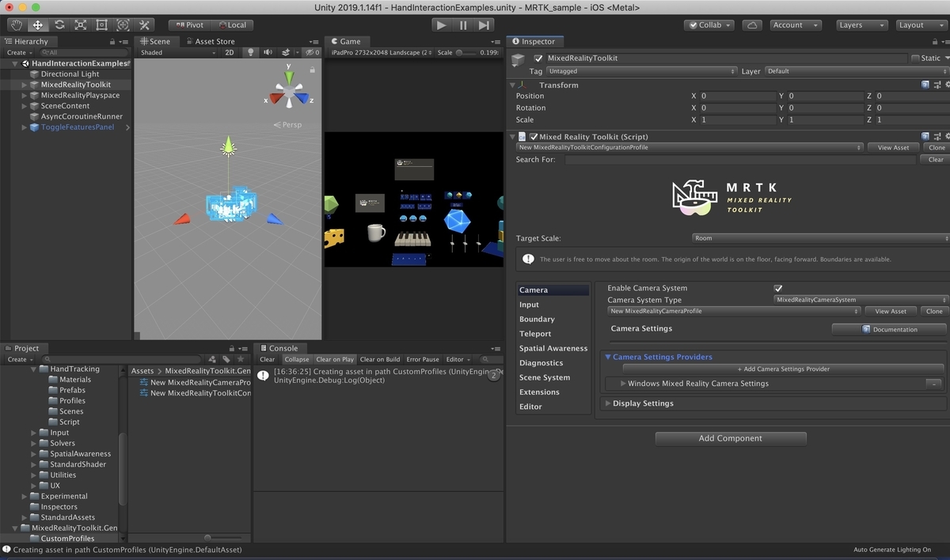Open the Tag dropdown
This screenshot has width=950, height=560.
tap(642, 71)
